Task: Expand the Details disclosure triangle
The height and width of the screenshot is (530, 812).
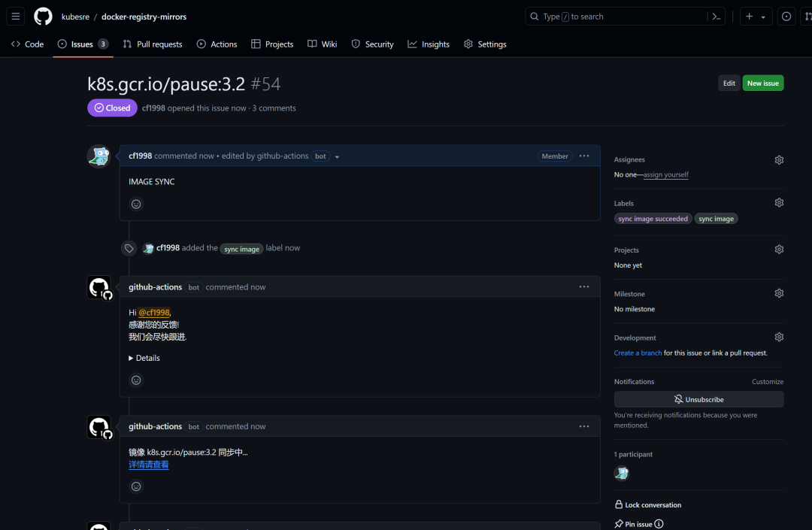Action: point(144,358)
